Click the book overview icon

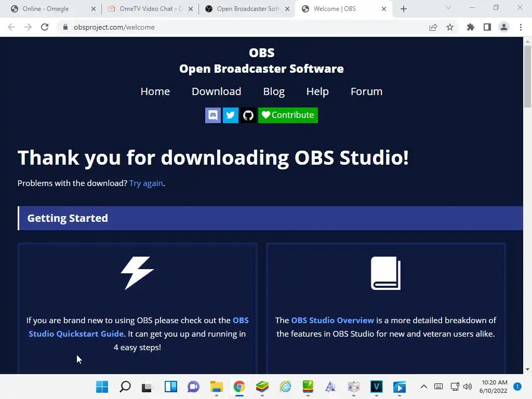pyautogui.click(x=385, y=273)
